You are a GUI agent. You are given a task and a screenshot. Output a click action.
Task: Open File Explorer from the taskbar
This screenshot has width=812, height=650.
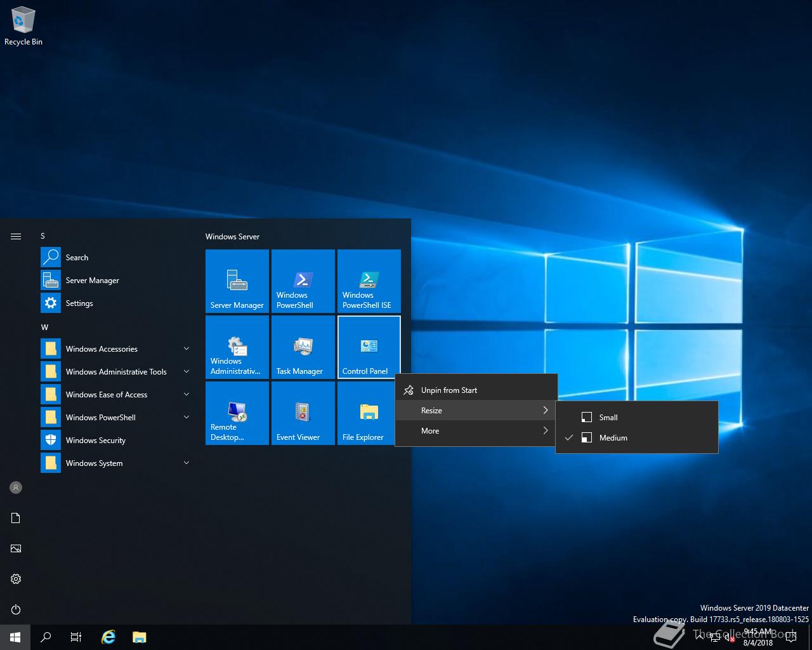click(x=139, y=637)
